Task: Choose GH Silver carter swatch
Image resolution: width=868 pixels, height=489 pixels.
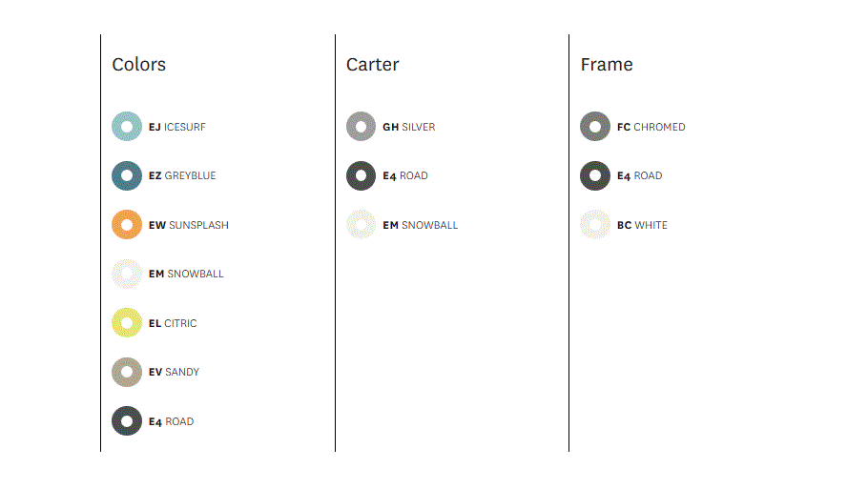Action: [361, 127]
